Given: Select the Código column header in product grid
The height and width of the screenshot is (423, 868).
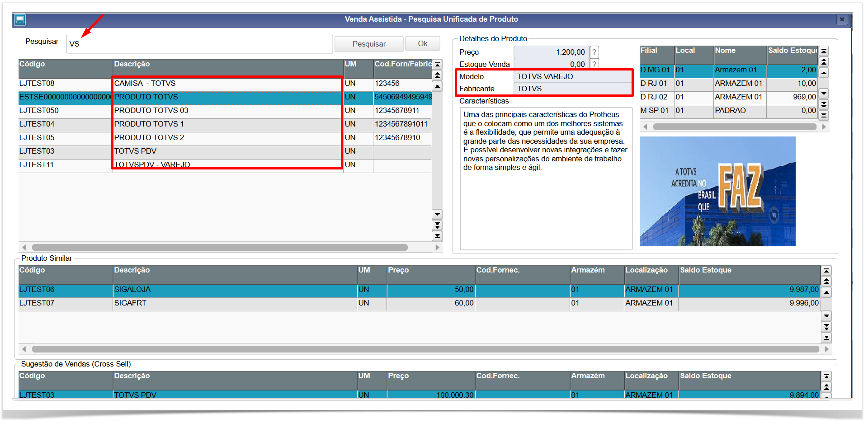Looking at the screenshot, I should [x=66, y=69].
